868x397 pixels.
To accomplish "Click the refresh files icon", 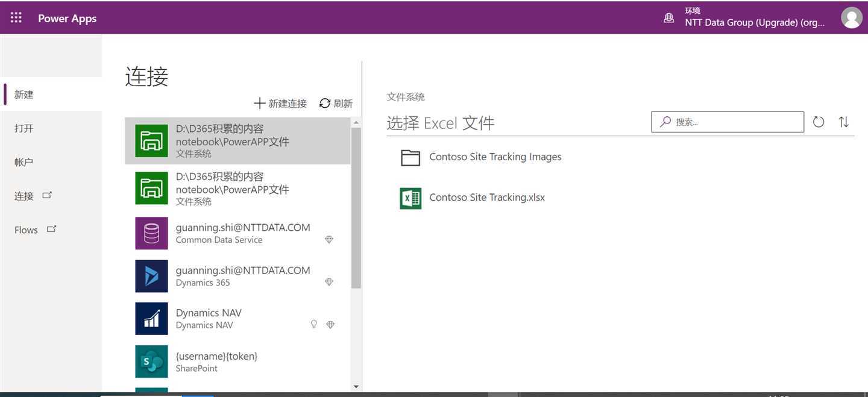I will tap(818, 122).
